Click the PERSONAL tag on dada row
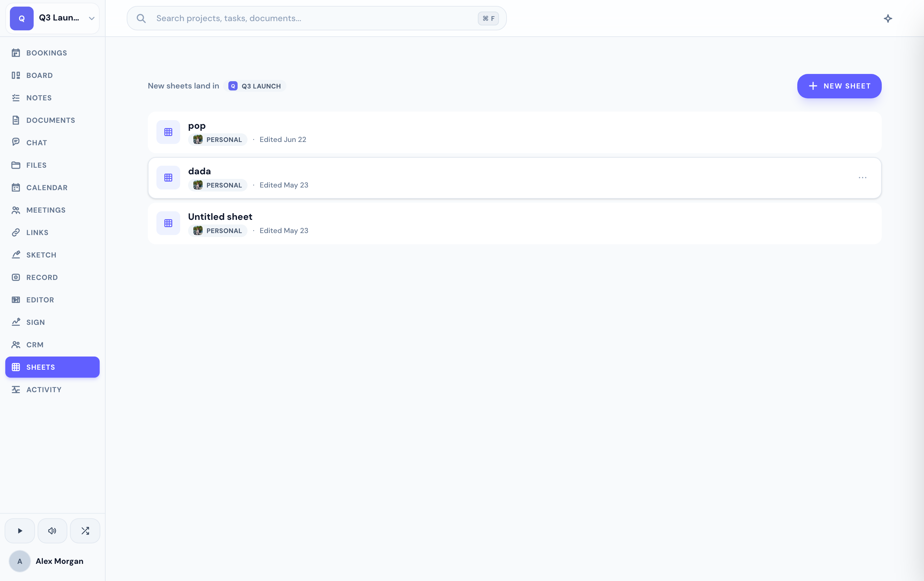The image size is (924, 581). pos(217,185)
